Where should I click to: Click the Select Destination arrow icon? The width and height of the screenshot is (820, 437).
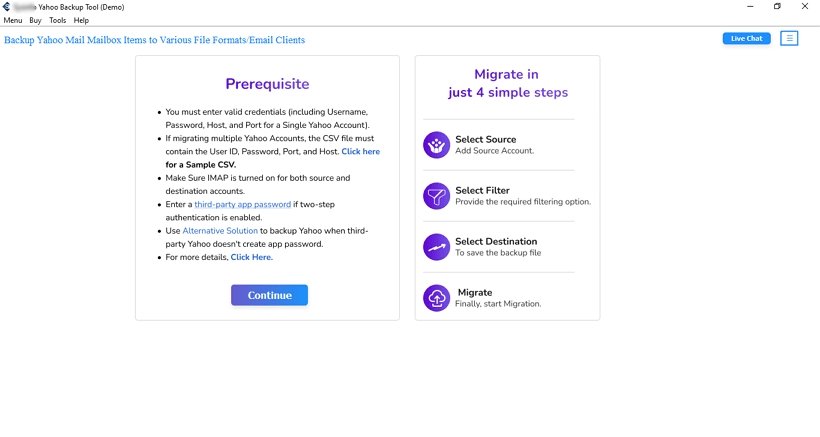(x=436, y=247)
